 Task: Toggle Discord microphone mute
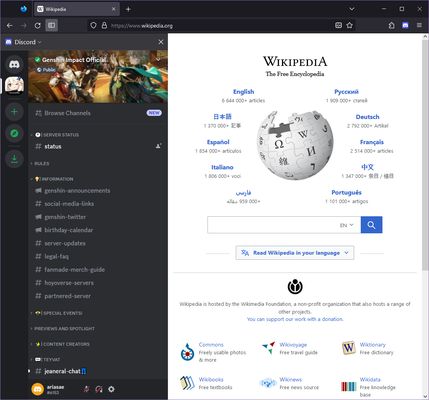[x=86, y=389]
